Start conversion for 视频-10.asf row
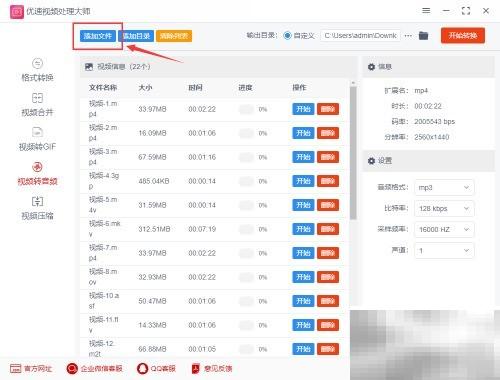Viewport: 500px width, 380px height. click(303, 301)
